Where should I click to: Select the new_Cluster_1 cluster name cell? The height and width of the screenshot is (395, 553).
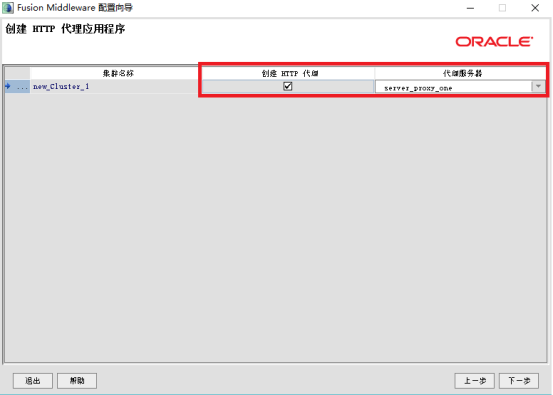click(x=115, y=86)
